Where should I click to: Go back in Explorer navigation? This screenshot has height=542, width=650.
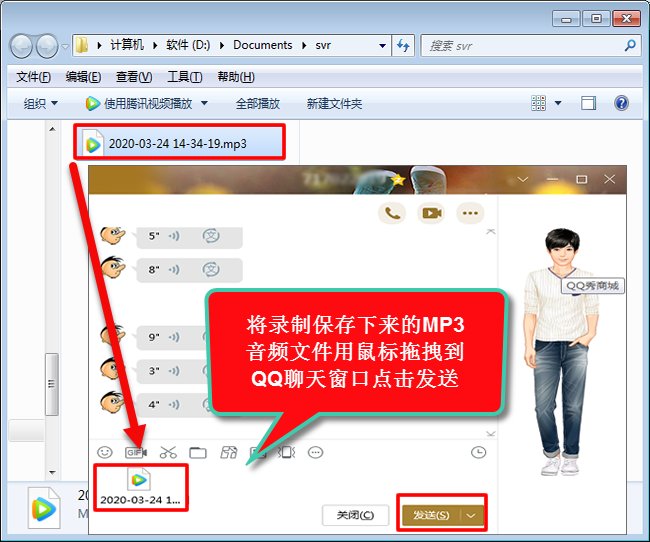coord(21,46)
